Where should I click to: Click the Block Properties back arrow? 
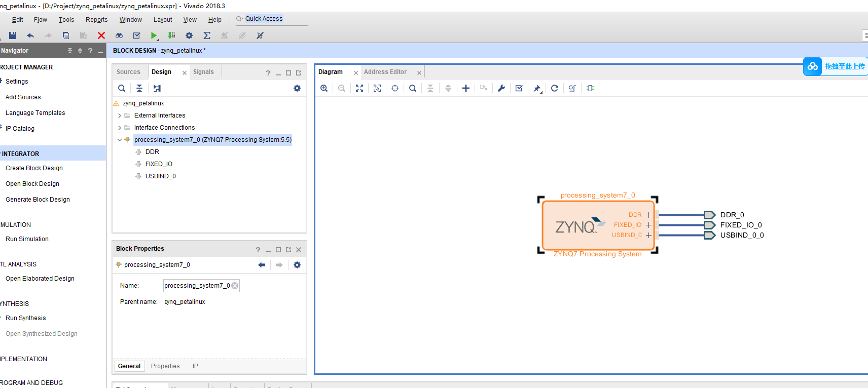(x=262, y=265)
